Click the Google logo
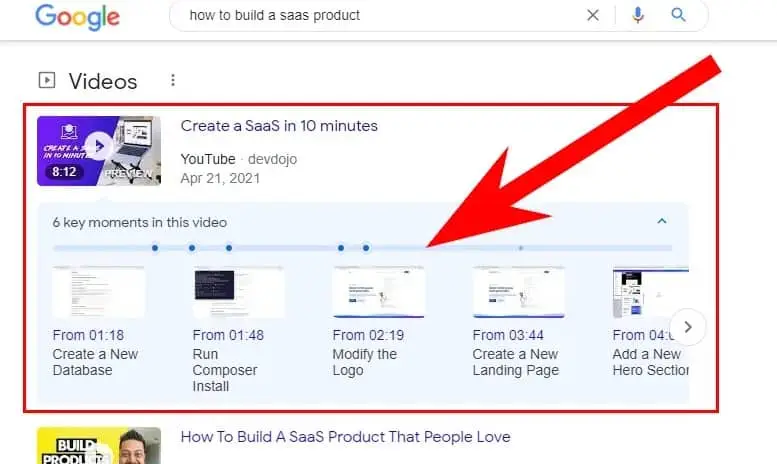The image size is (777, 464). tap(77, 17)
